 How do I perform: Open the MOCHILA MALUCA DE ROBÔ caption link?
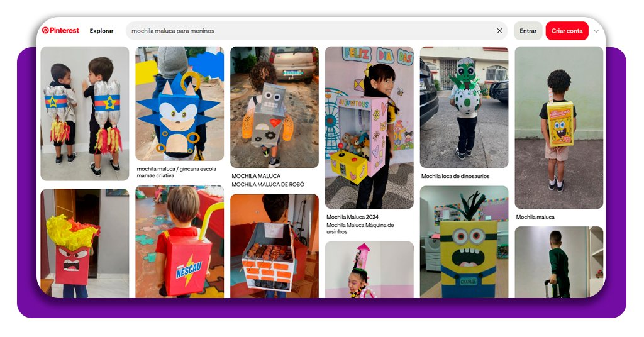268,185
